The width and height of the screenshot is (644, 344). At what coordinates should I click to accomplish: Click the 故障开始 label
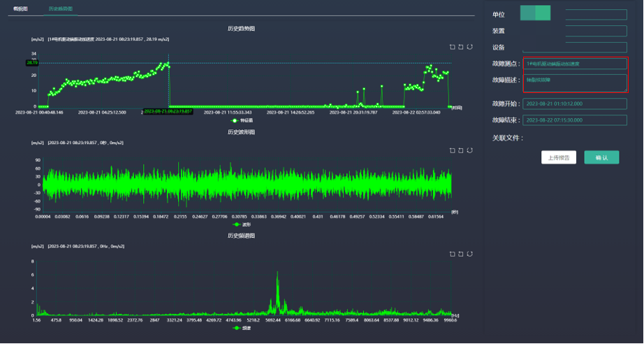click(506, 104)
